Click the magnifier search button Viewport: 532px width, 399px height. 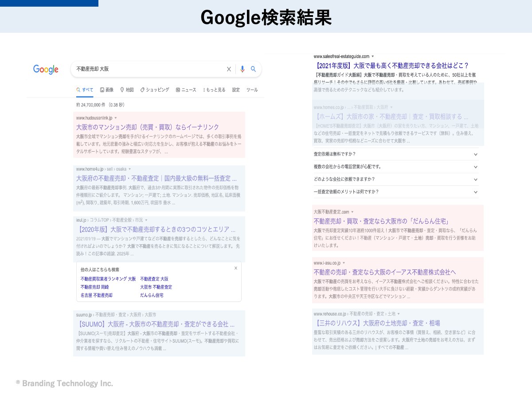click(254, 69)
